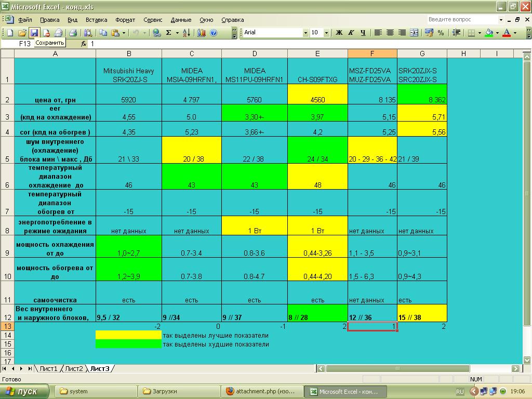Click the AutoSum sigma icon
532x399 pixels.
169,33
